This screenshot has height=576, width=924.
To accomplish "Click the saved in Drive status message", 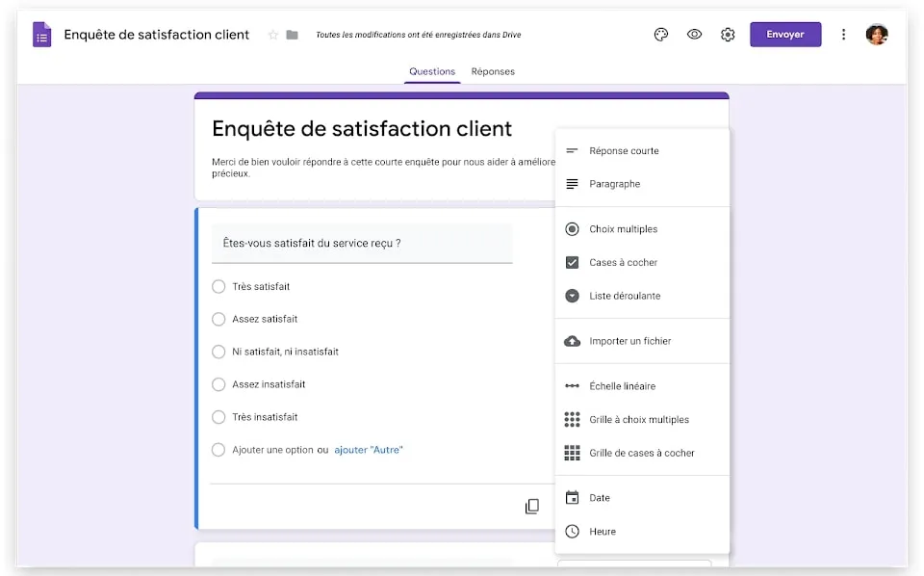I will click(x=419, y=35).
